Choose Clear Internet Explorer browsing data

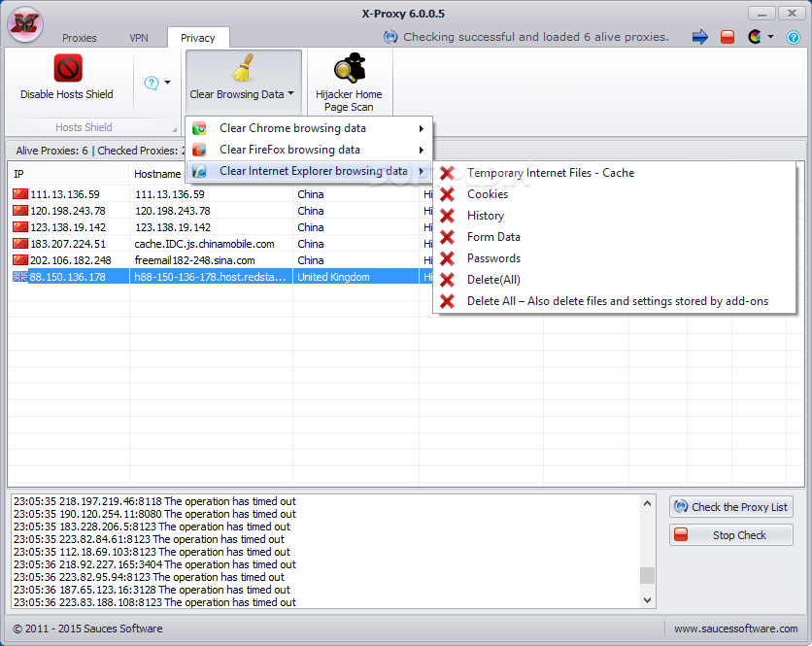point(309,171)
